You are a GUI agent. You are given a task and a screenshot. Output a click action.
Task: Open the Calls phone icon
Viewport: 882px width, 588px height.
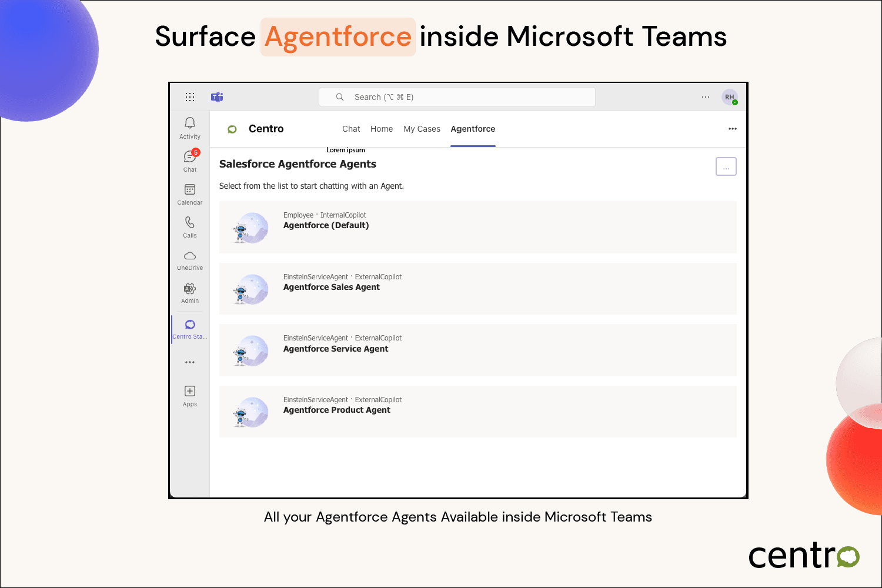click(x=190, y=222)
